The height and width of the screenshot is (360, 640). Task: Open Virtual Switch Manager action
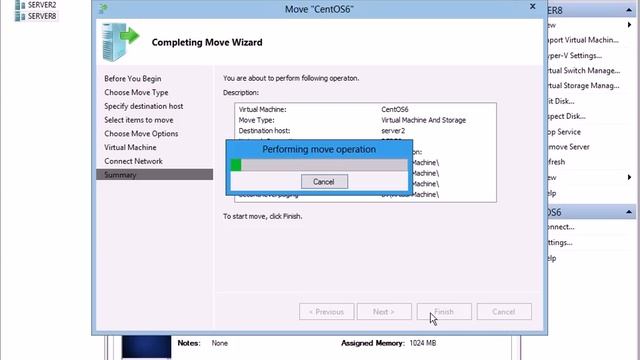tap(584, 71)
